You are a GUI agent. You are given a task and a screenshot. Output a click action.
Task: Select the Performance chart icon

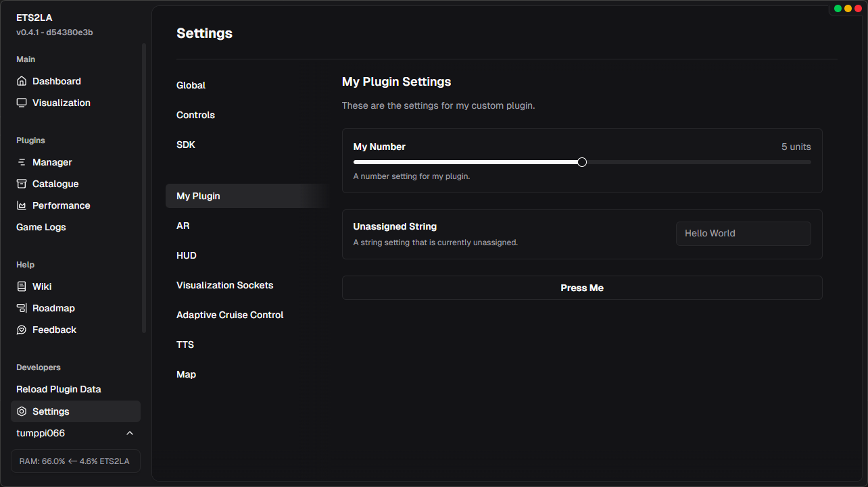tap(22, 205)
